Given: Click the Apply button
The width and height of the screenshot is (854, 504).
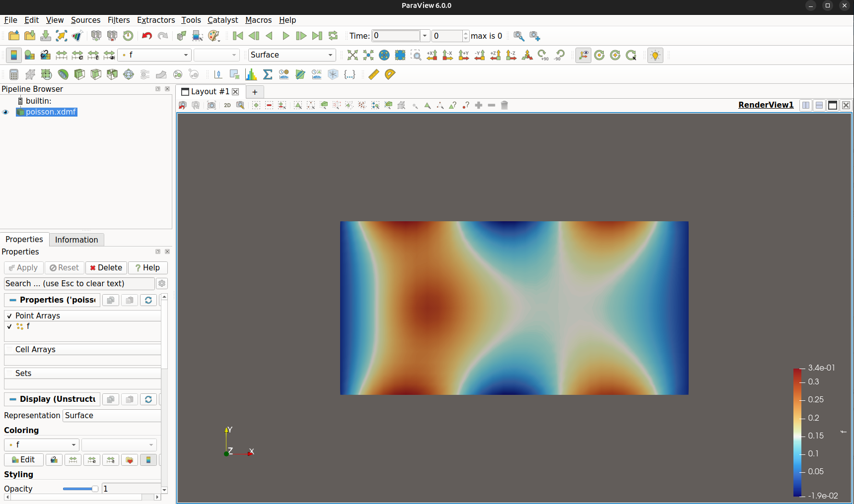Looking at the screenshot, I should 24,268.
